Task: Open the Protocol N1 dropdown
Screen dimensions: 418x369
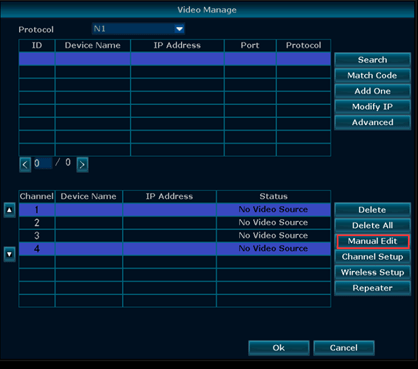Action: click(138, 29)
